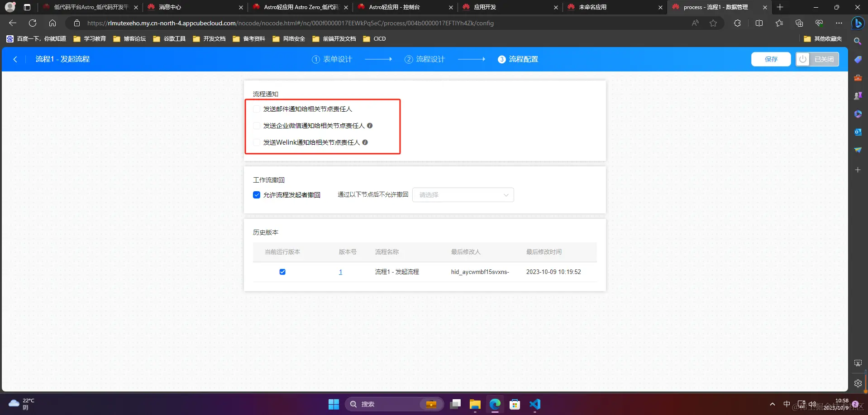
Task: Switch to Astro轻应用 - 控制台 browser tab
Action: (404, 7)
